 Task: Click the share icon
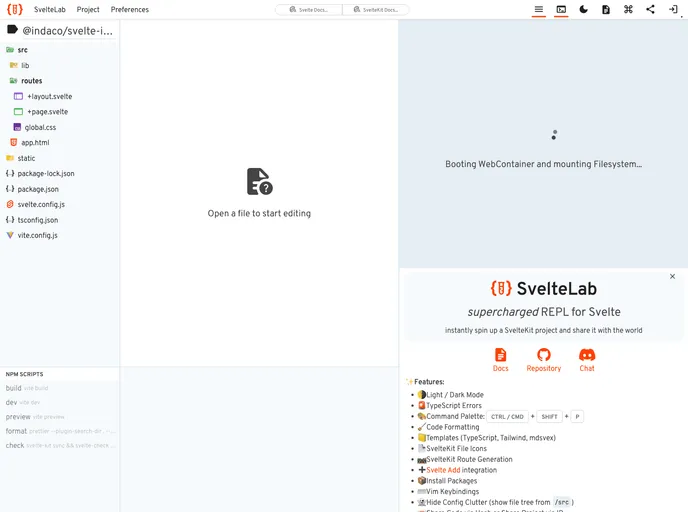(651, 9)
